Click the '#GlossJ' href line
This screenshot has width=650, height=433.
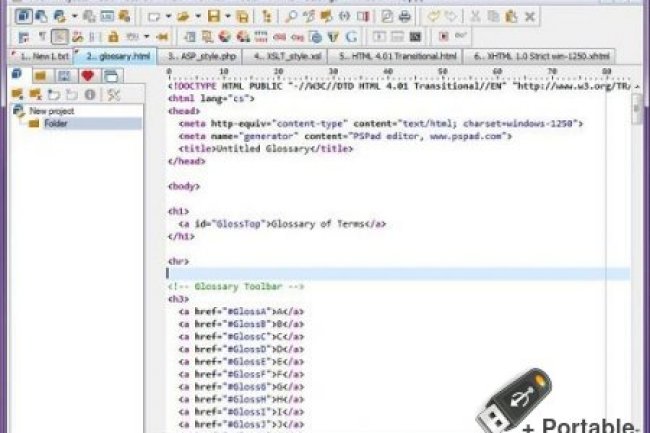(x=241, y=425)
